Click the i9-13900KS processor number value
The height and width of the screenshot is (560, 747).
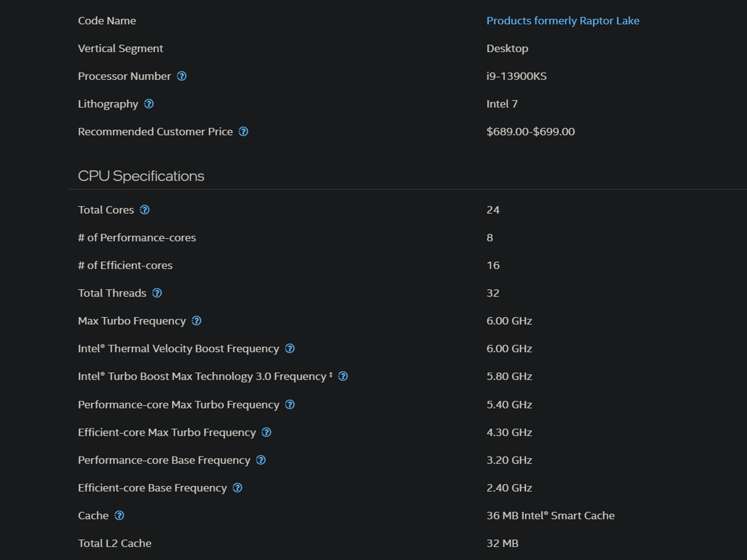click(x=516, y=76)
